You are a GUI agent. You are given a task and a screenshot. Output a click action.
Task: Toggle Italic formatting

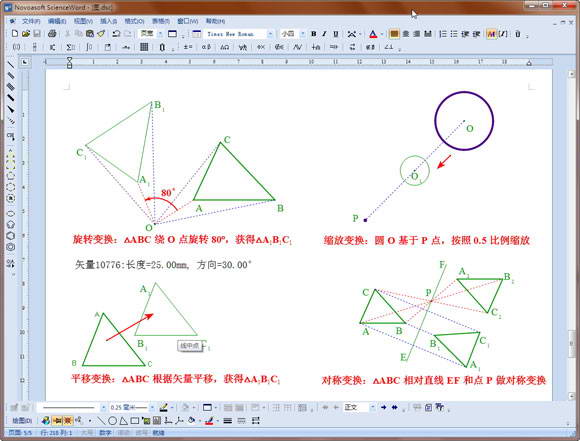pyautogui.click(x=324, y=34)
